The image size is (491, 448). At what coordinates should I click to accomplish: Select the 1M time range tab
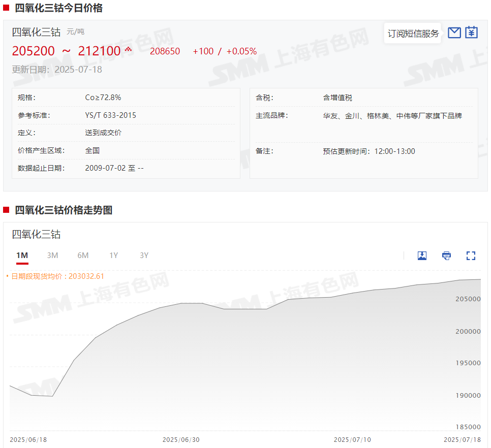coord(22,255)
